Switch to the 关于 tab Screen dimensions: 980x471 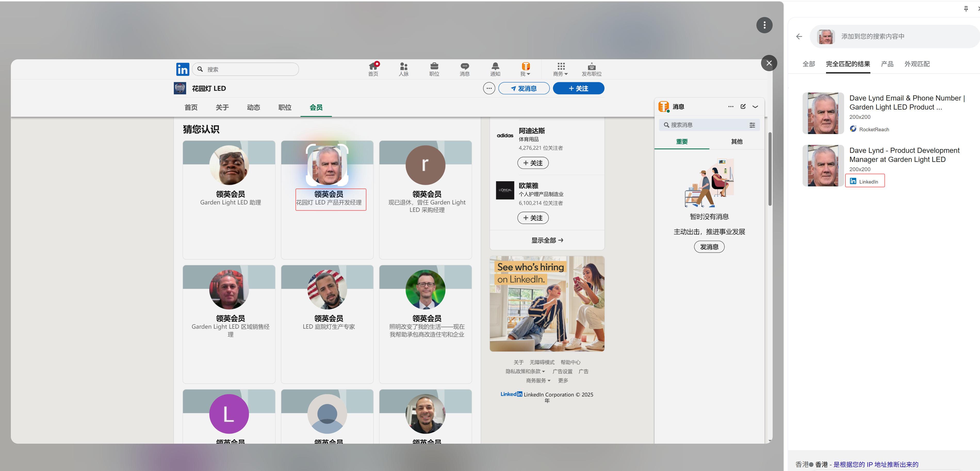(222, 108)
